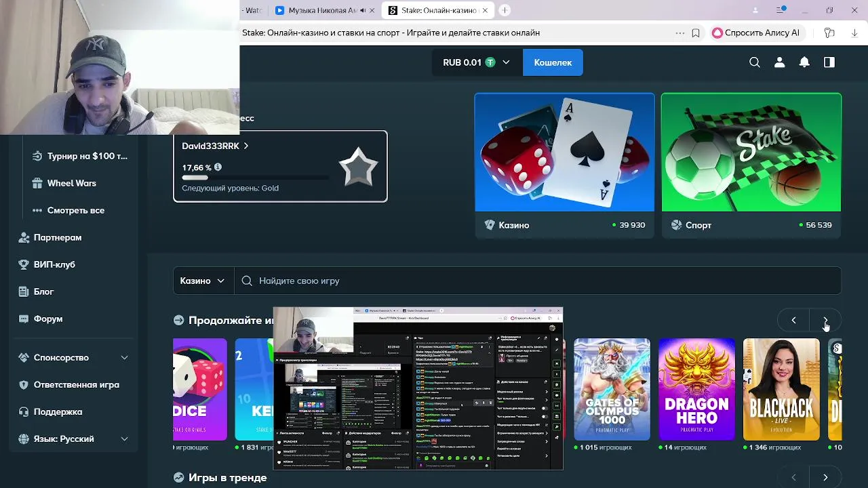Image resolution: width=868 pixels, height=488 pixels.
Task: Click the VIP info icon next to 17,66 %
Action: (x=218, y=167)
